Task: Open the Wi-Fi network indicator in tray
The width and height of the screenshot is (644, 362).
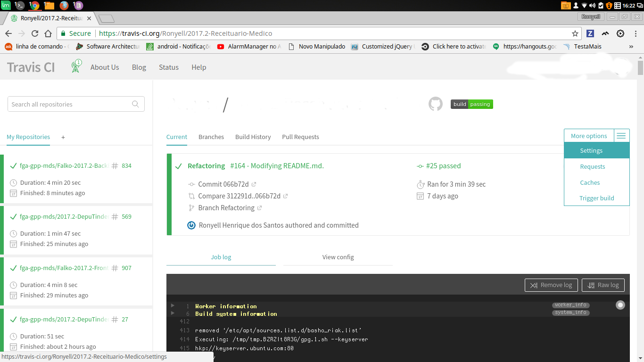Action: point(584,6)
